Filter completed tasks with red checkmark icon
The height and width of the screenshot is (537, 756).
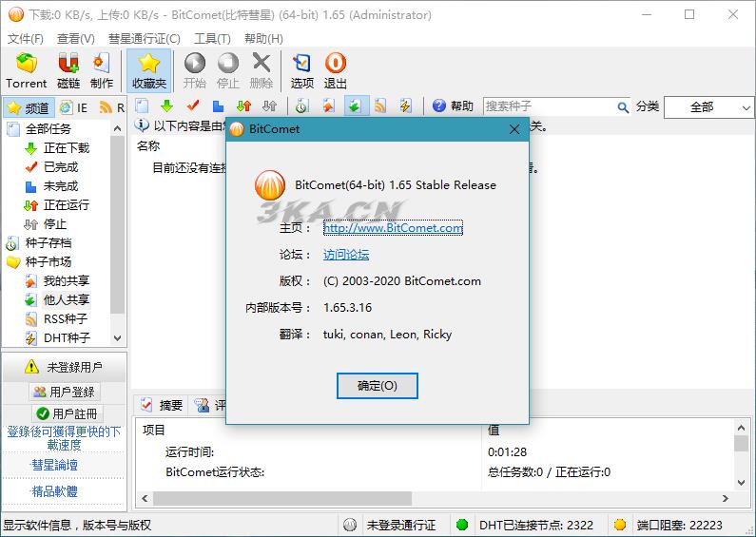(193, 105)
